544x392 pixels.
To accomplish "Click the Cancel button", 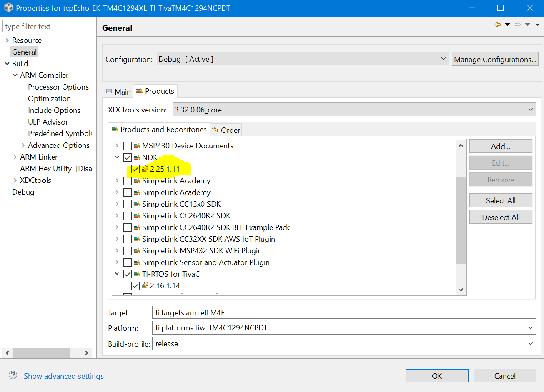I will 505,376.
